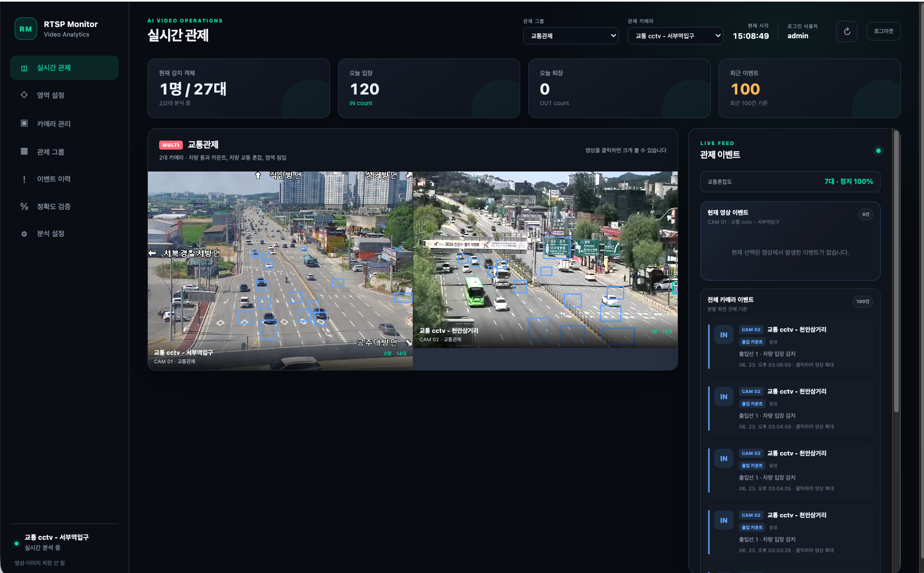This screenshot has height=573, width=924.
Task: Click the AI VIDEO OPERATIONS header label
Action: click(185, 21)
